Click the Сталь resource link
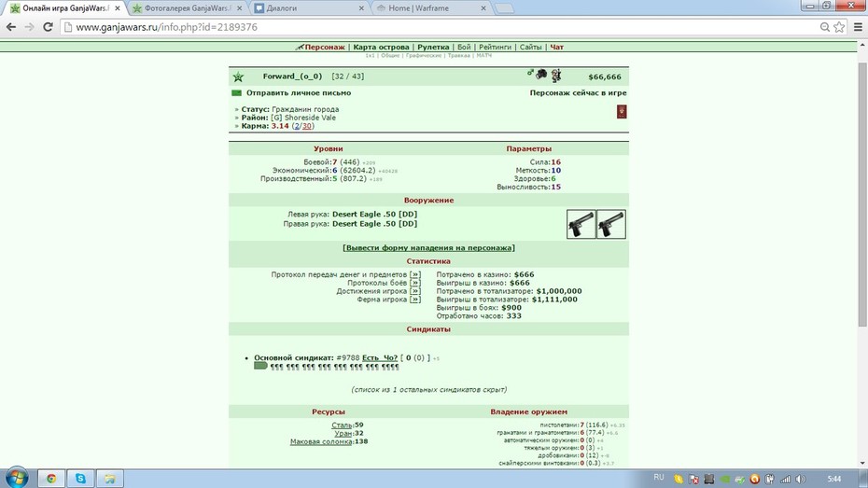 pos(343,425)
